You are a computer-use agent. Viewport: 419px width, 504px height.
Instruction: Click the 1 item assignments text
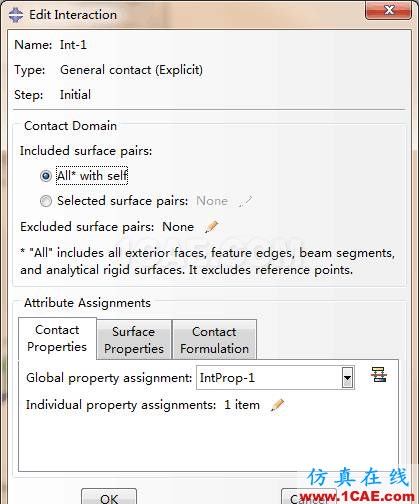[x=242, y=405]
